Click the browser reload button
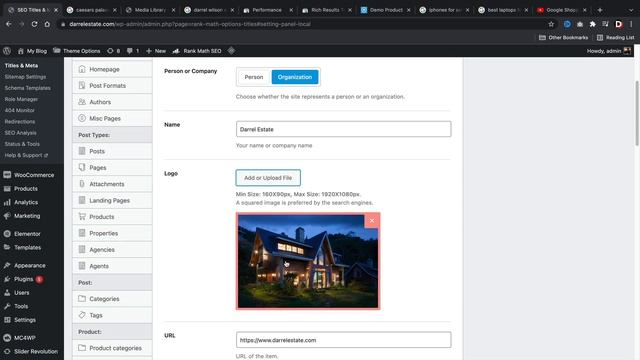 [34, 24]
